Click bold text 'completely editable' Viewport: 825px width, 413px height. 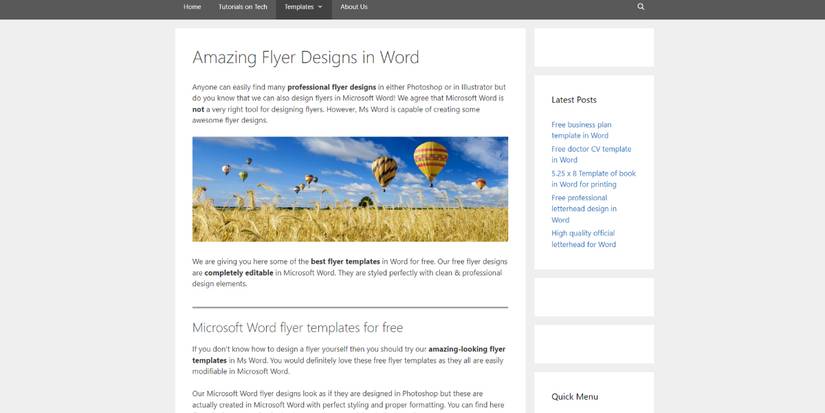(x=239, y=273)
